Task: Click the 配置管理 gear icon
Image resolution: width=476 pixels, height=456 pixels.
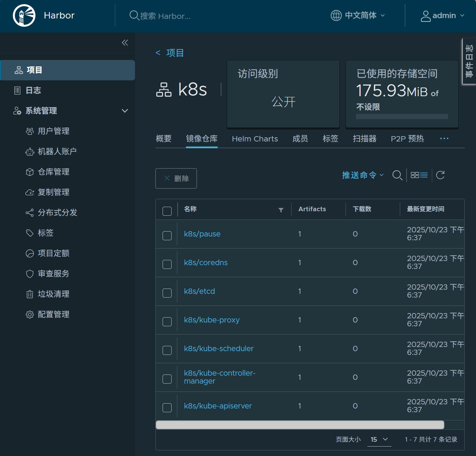Action: [x=30, y=315]
